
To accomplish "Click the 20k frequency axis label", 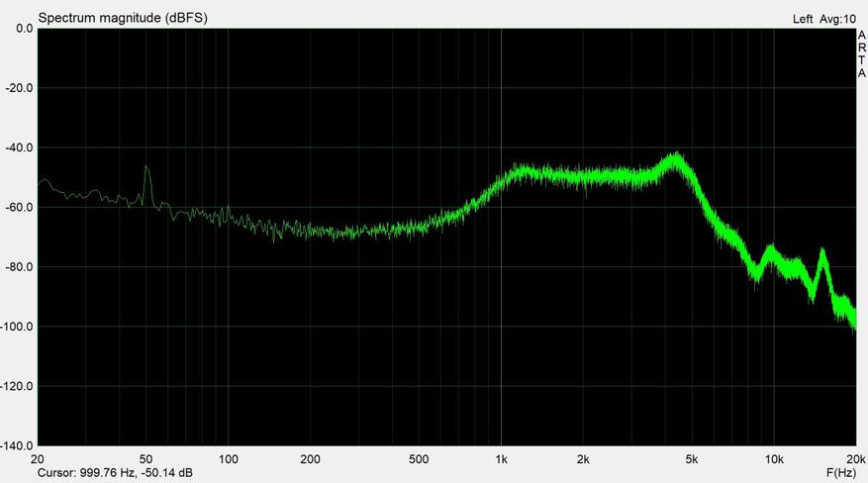I will point(856,459).
